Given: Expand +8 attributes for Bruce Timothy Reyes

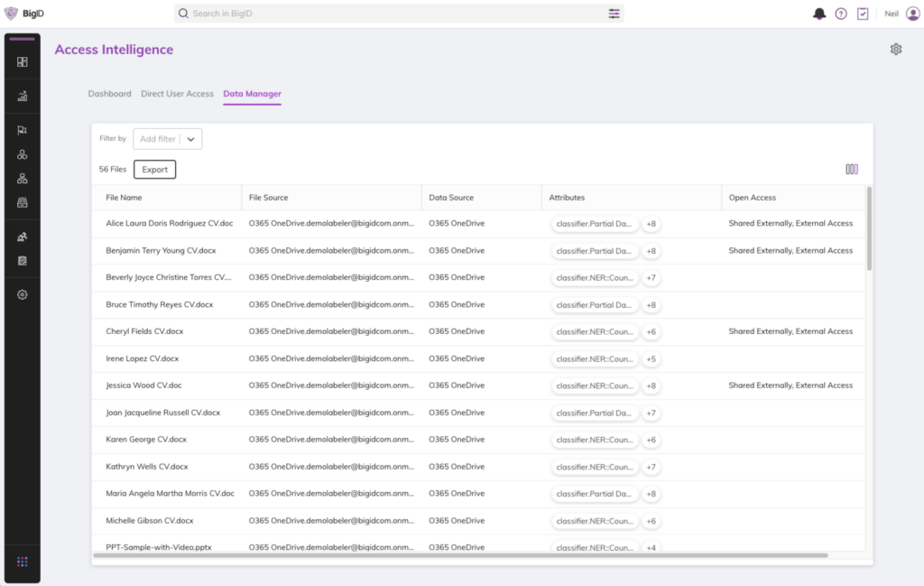Looking at the screenshot, I should point(651,305).
